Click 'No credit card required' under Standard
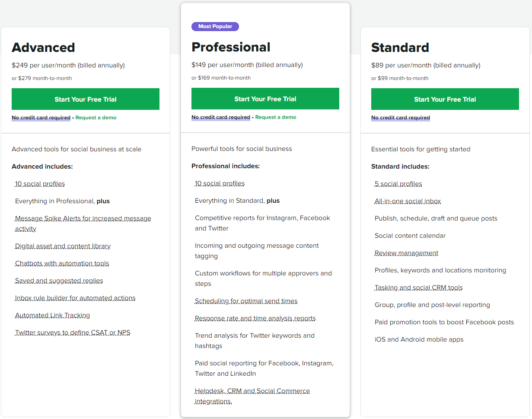Viewport: 532px width, 419px height. [401, 118]
